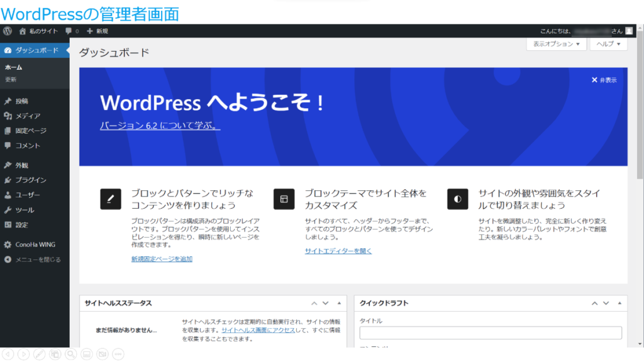Toggle slideshow subtitles button
Image resolution: width=644 pixels, height=362 pixels.
[x=87, y=354]
